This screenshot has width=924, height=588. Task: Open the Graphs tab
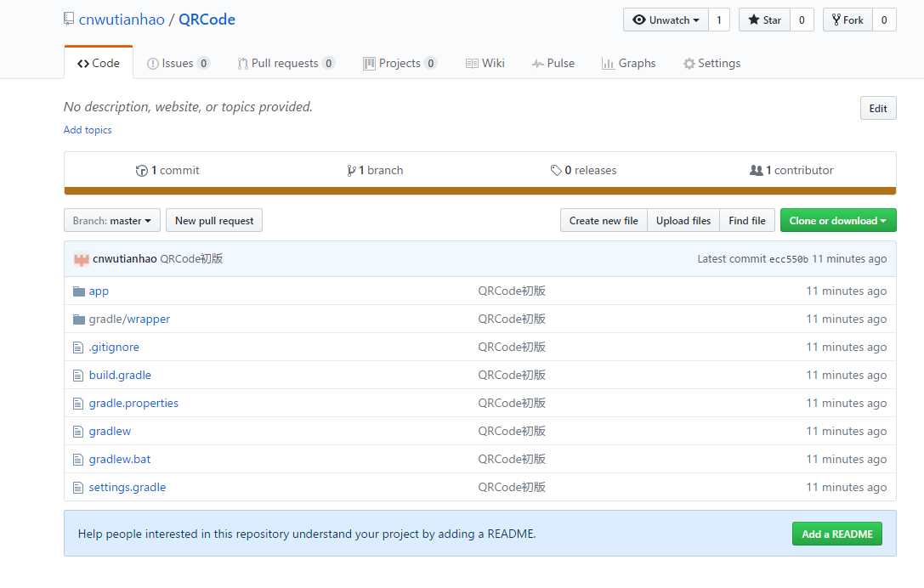tap(628, 63)
